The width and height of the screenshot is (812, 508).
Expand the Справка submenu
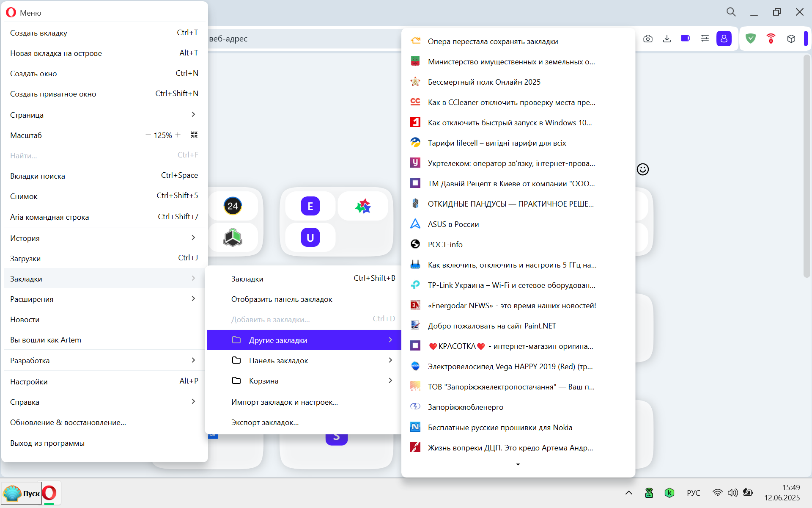[104, 402]
